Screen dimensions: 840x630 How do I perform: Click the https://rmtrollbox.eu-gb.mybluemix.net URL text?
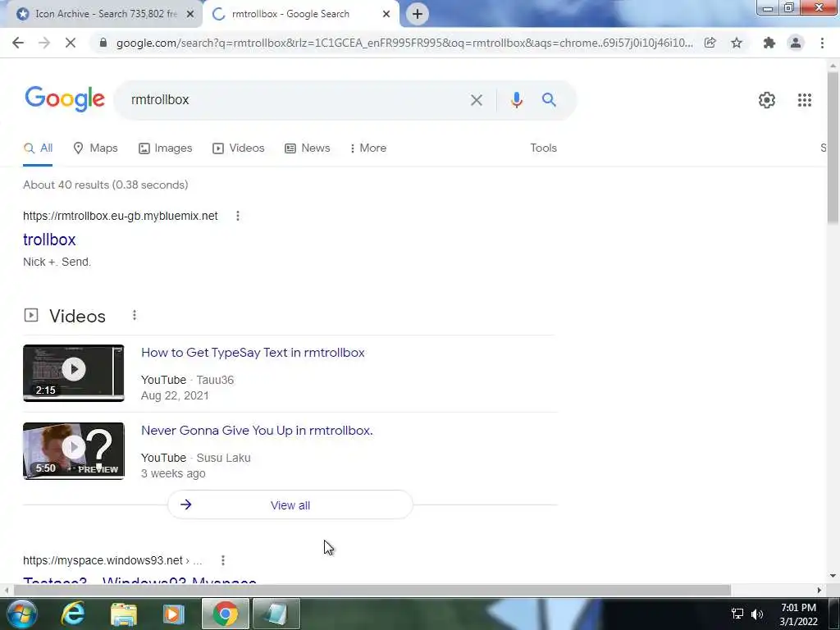pos(121,216)
